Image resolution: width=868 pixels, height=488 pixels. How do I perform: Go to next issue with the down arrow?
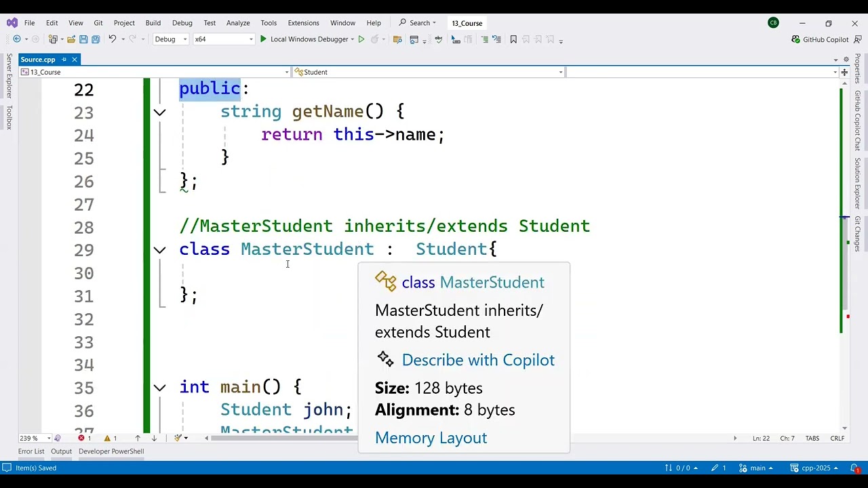154,438
